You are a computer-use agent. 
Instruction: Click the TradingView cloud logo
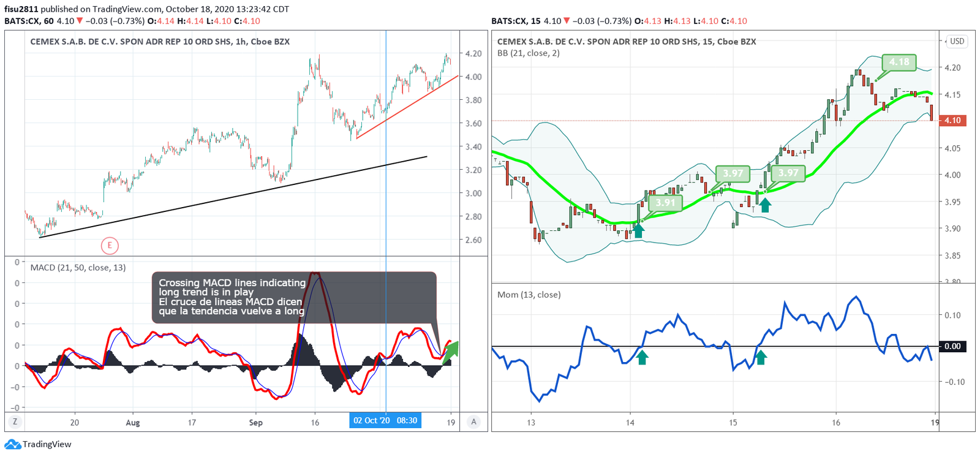(x=13, y=444)
